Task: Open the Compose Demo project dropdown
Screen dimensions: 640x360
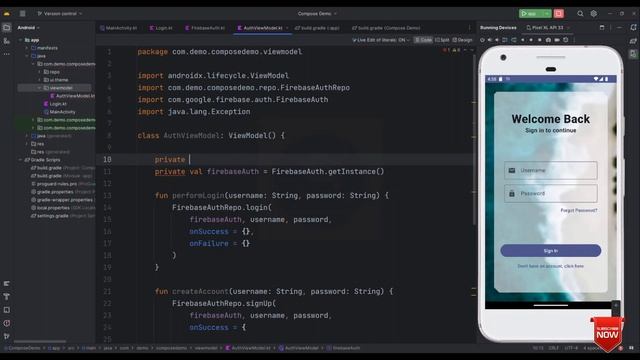Action: pos(317,13)
